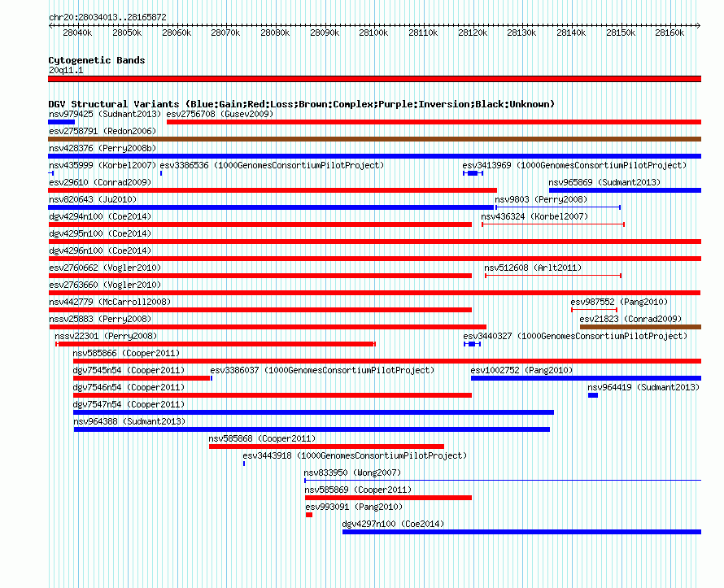Image resolution: width=724 pixels, height=588 pixels.
Task: Select esv993091 (Pang2010) label
Action: pos(354,507)
